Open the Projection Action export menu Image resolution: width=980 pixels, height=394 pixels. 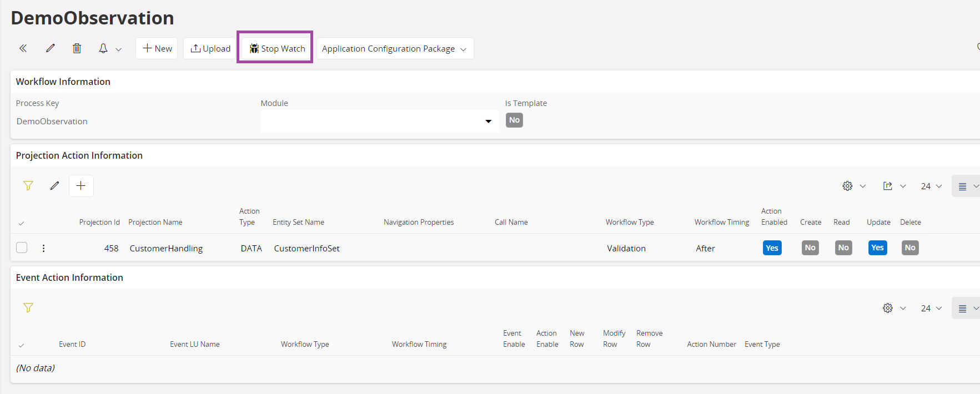(894, 186)
